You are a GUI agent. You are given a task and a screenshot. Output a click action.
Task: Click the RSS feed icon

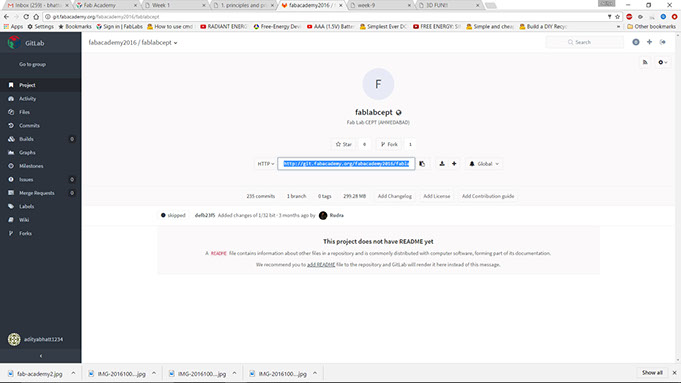pos(645,63)
